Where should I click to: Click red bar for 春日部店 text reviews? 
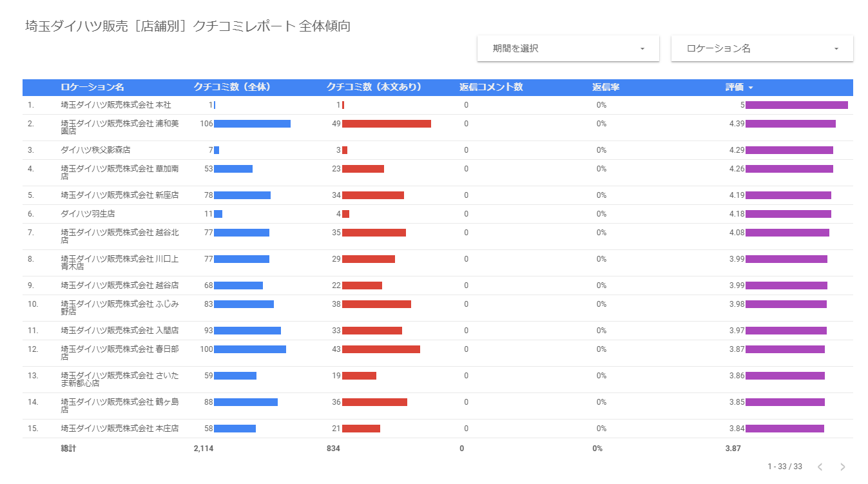point(381,349)
